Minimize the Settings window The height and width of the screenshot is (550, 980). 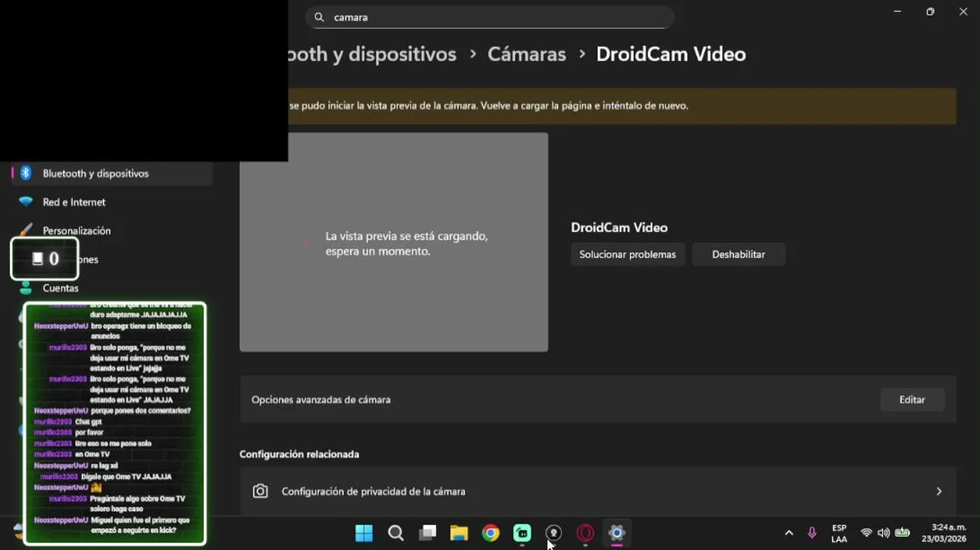coord(898,11)
